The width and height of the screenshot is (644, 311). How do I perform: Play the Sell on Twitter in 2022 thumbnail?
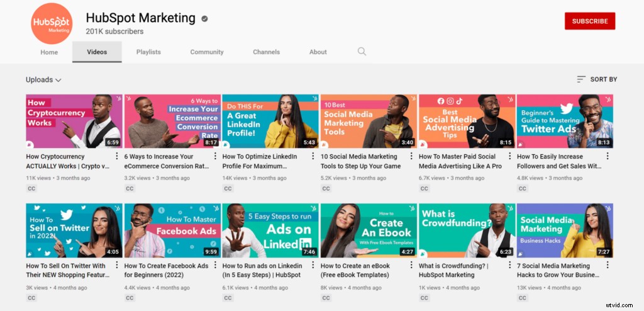[x=74, y=230]
